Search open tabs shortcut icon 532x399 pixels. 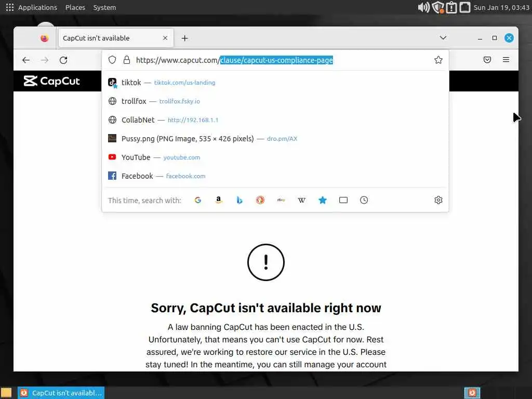[343, 200]
